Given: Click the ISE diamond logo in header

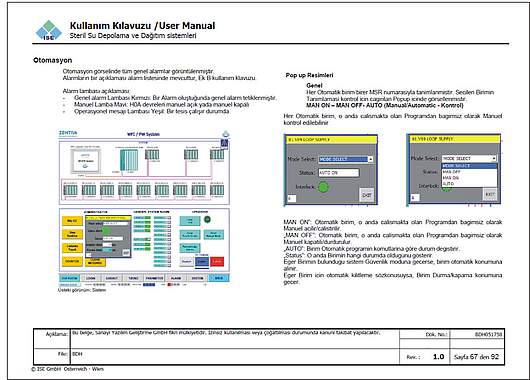Looking at the screenshot, I should pos(48,30).
